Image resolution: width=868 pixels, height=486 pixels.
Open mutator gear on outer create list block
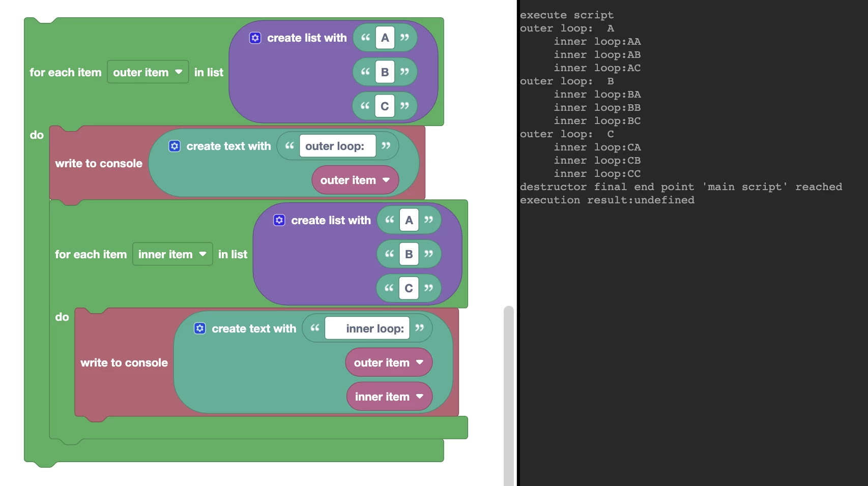point(255,38)
